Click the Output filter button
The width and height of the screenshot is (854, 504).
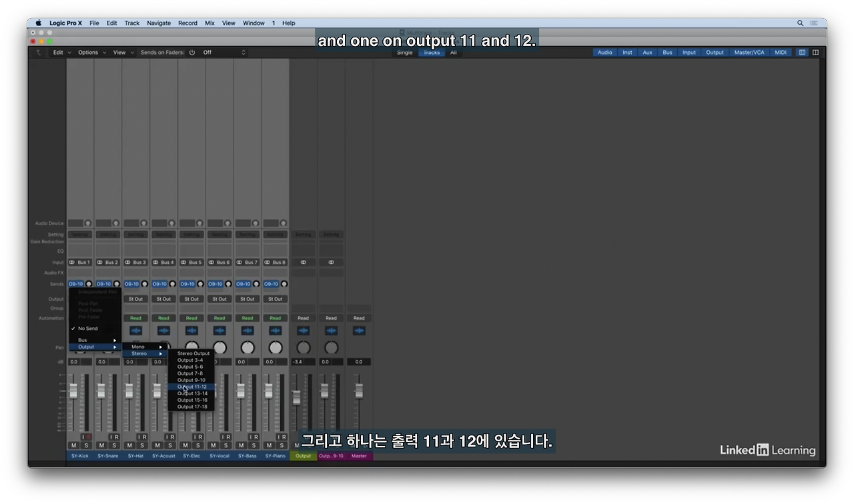[x=715, y=53]
